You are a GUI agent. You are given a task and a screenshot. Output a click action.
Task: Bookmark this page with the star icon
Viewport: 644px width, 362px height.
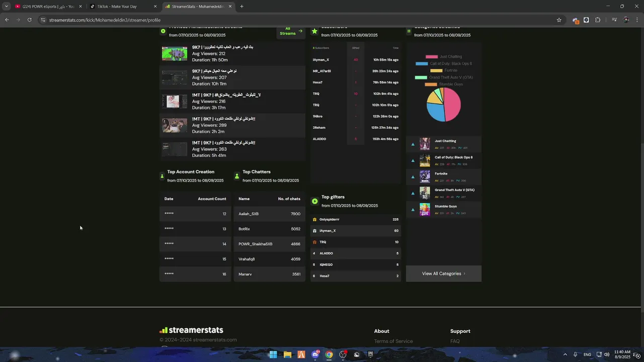point(559,20)
